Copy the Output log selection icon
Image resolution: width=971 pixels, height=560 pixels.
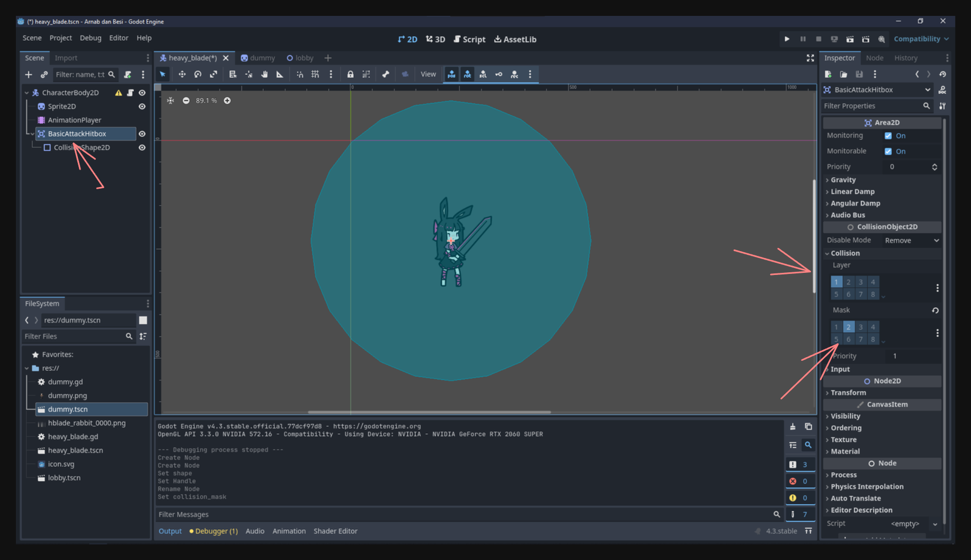pyautogui.click(x=808, y=426)
